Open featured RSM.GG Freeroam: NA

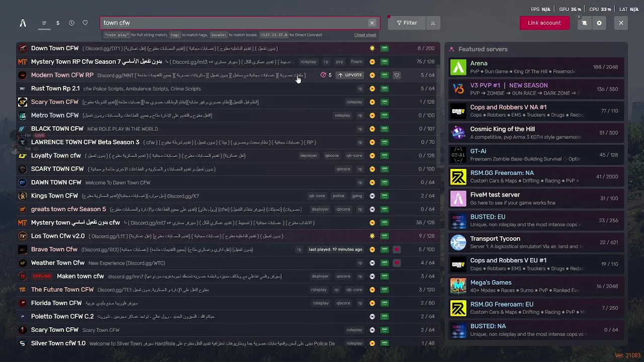click(536, 176)
